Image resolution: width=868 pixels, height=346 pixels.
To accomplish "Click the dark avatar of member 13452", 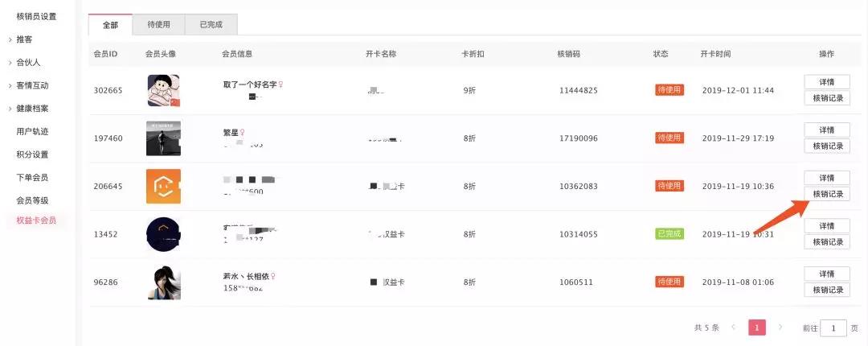I will (163, 234).
